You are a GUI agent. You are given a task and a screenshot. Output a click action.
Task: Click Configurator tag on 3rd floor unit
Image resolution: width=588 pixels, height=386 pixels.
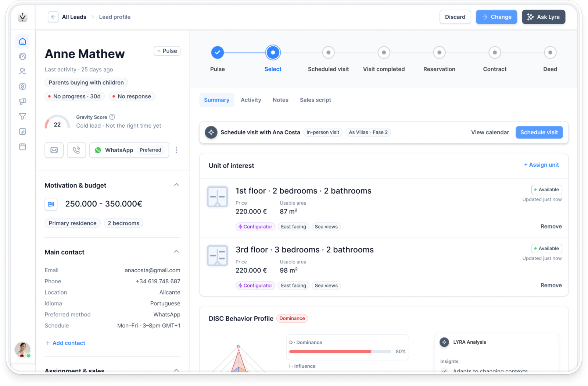(x=255, y=286)
